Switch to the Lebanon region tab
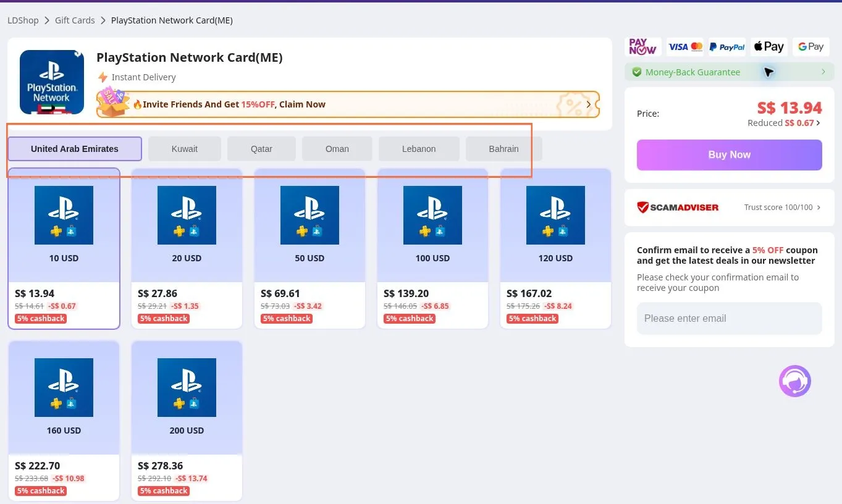This screenshot has width=842, height=504. point(419,149)
